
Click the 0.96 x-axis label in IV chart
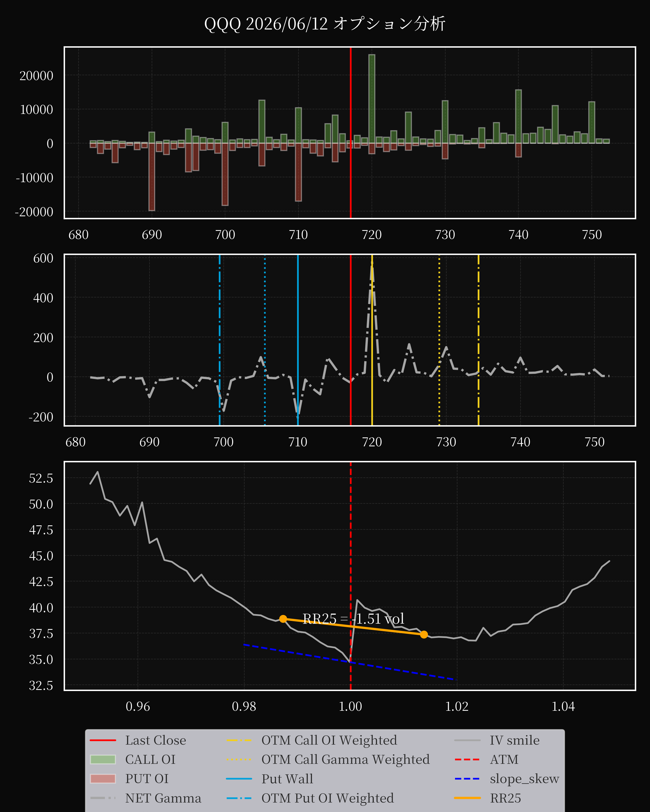(x=138, y=706)
